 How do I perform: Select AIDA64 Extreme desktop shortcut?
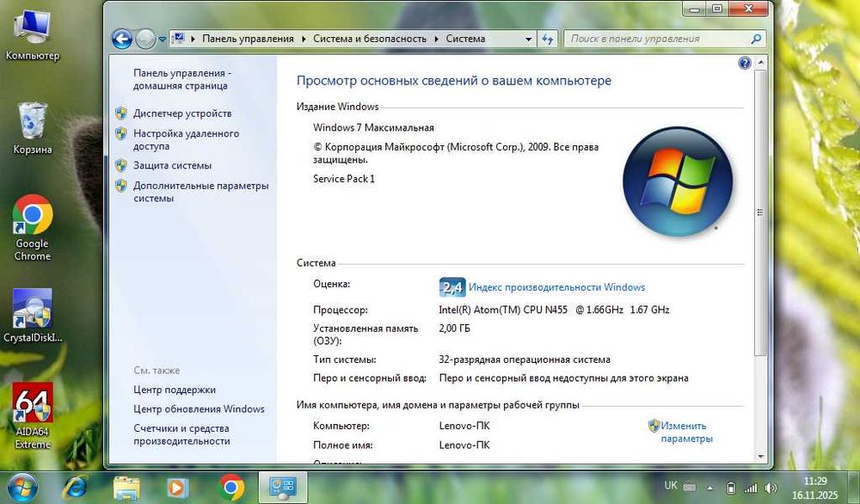33,416
